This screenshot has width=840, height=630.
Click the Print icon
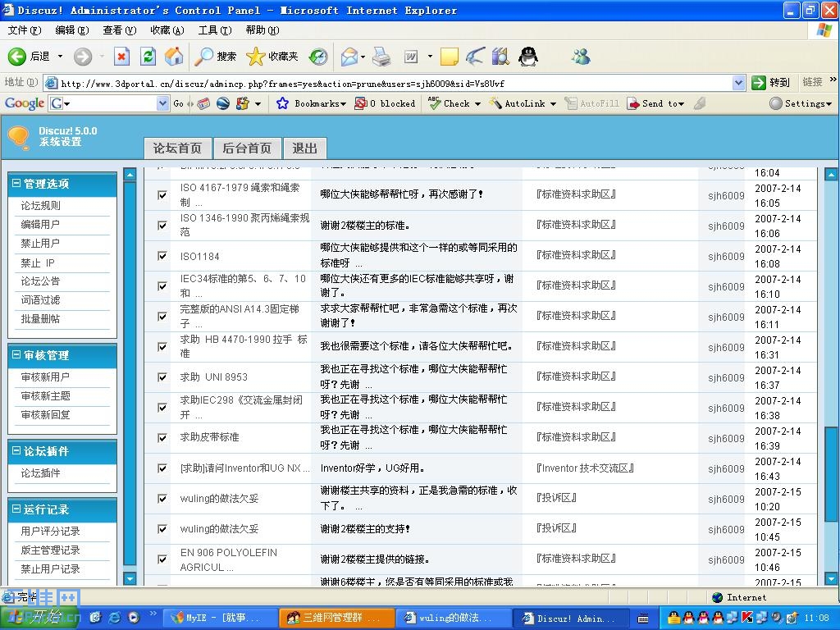(381, 57)
